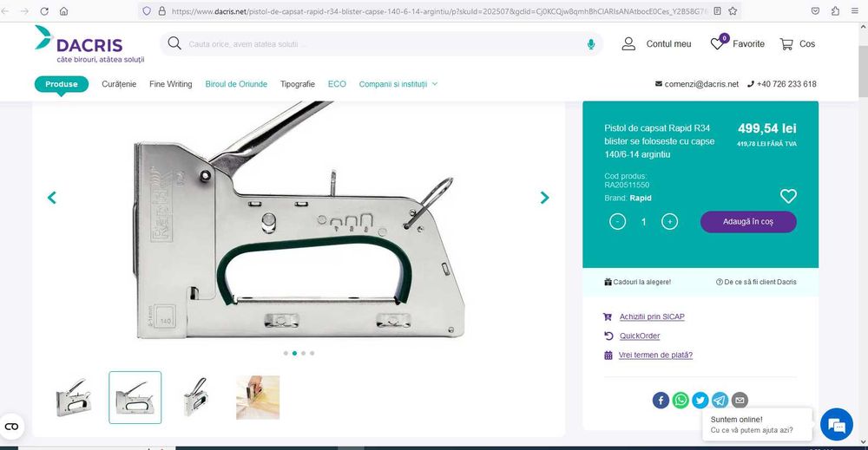
Task: Click the padlock site info icon
Action: pos(161,10)
